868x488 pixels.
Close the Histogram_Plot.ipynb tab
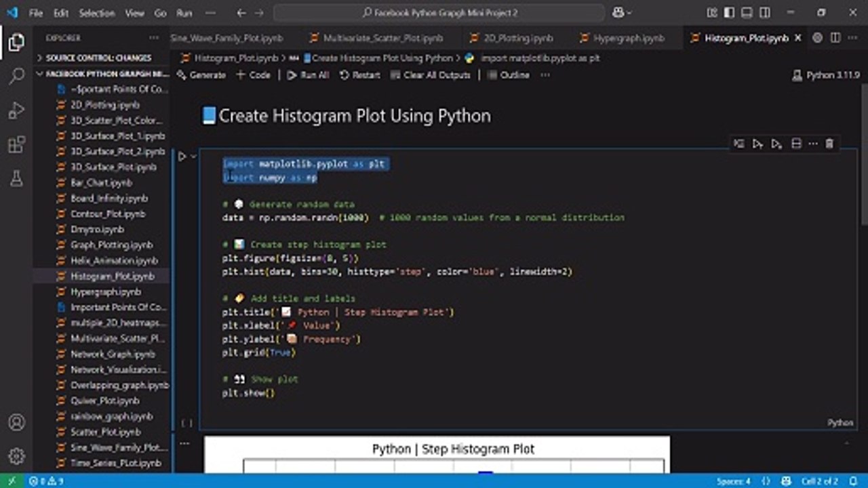point(798,38)
